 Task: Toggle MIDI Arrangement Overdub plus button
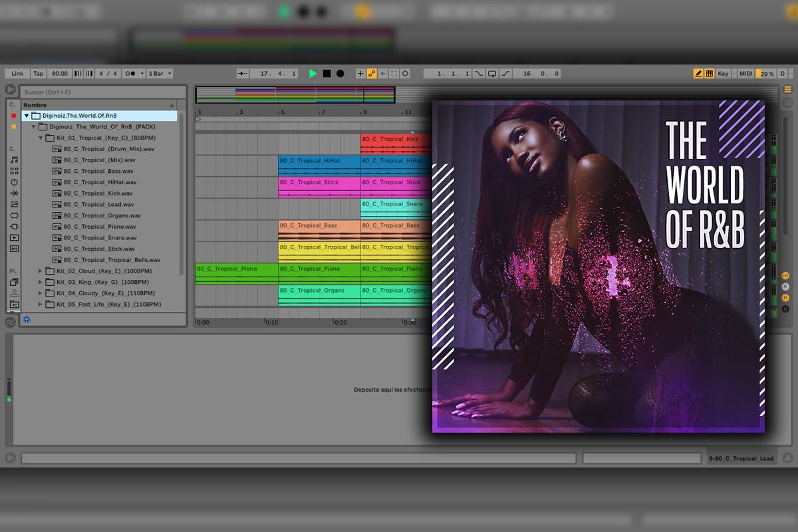pyautogui.click(x=360, y=74)
